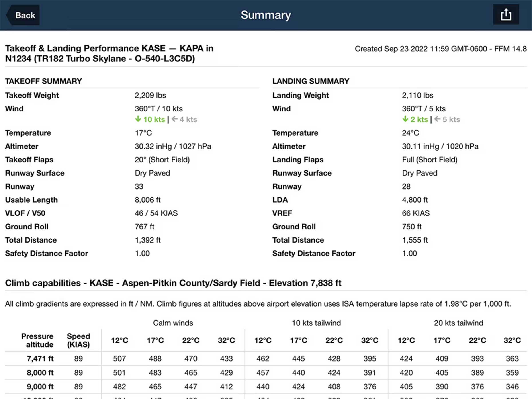The width and height of the screenshot is (532, 399).
Task: Click the green takeoff headwind arrow icon
Action: tap(138, 119)
